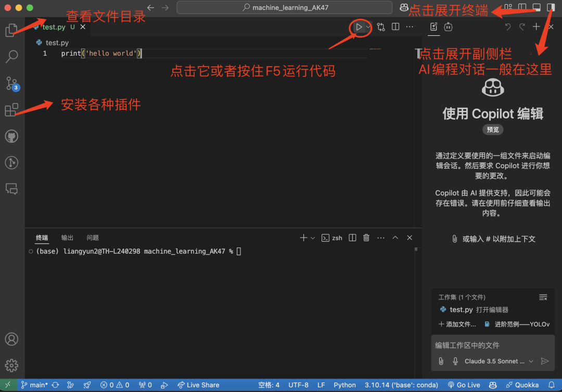Viewport: 562px width, 392px height.
Task: Send the Copilot edit request
Action: click(545, 361)
